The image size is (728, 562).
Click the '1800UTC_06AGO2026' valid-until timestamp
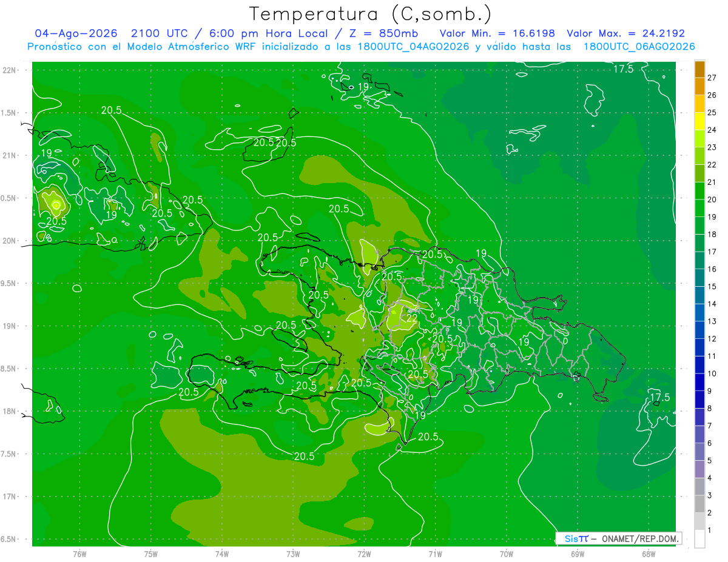point(639,47)
